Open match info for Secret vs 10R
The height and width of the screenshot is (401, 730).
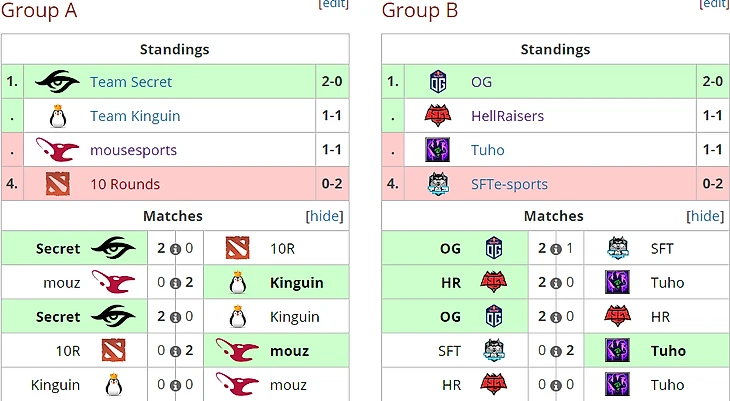175,249
